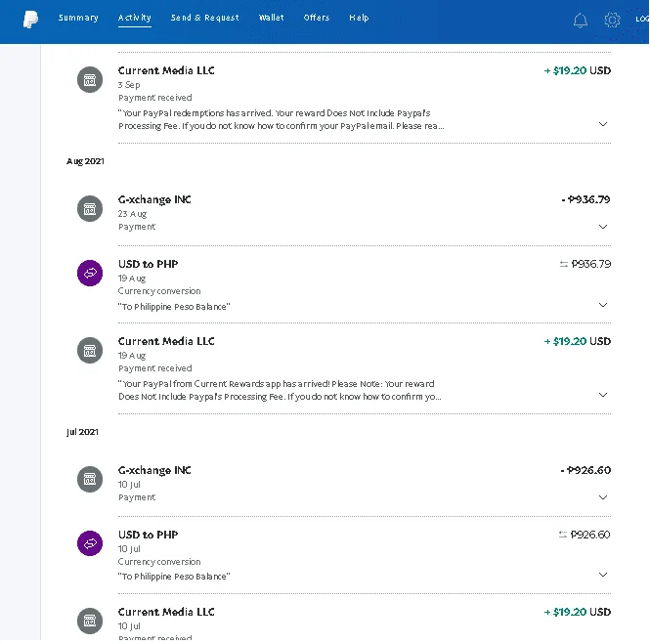Open the notifications bell

pos(581,20)
